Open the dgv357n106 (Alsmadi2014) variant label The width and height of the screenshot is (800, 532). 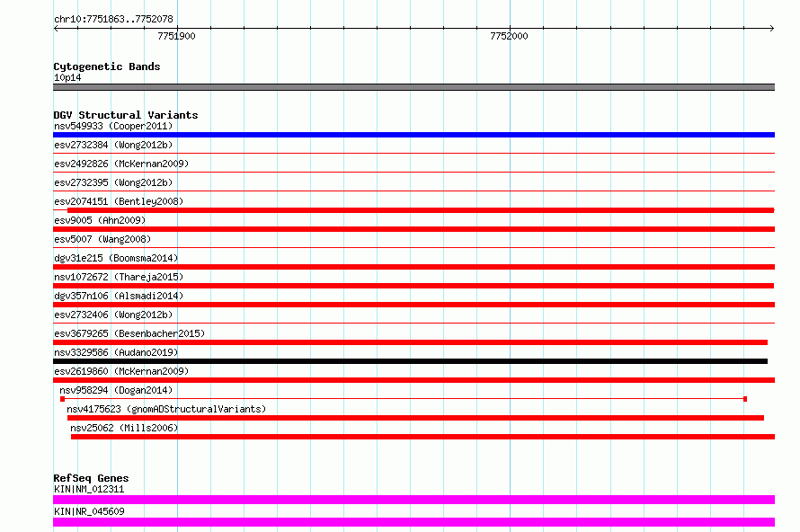[119, 296]
